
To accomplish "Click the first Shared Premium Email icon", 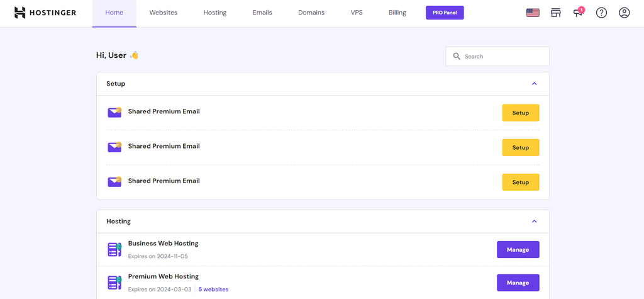I will (x=114, y=113).
